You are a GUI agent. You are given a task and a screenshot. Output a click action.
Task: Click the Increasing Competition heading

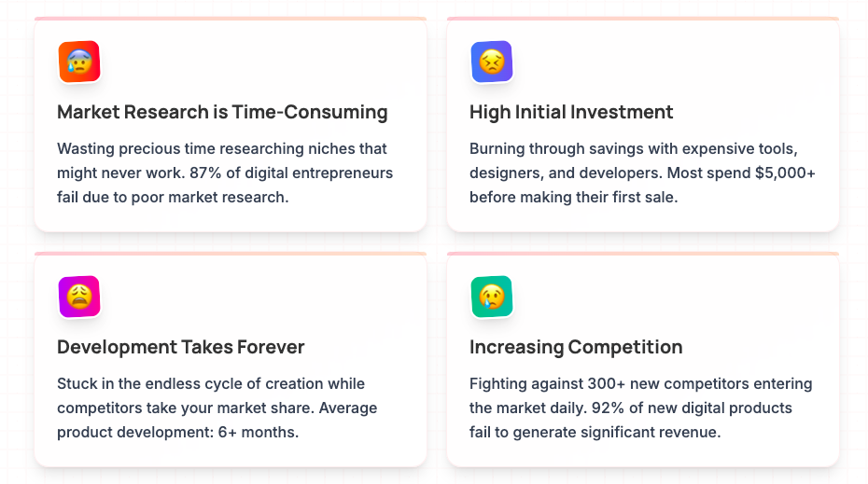pos(576,347)
